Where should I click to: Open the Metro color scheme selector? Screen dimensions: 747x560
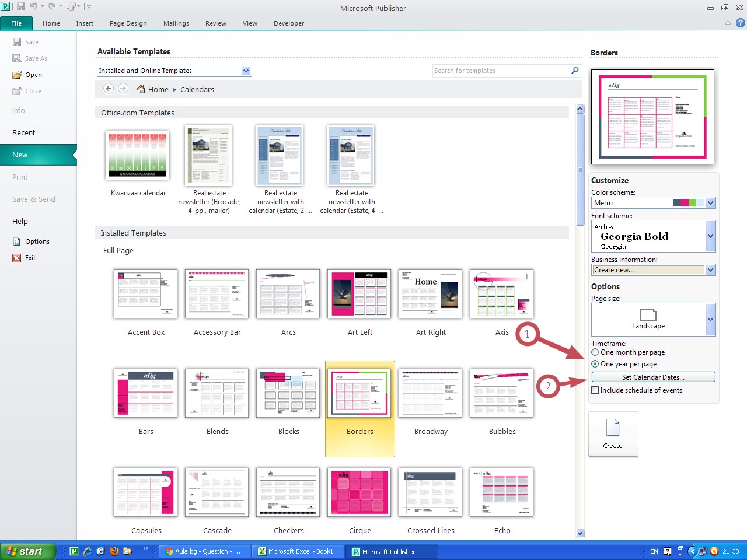[x=710, y=203]
